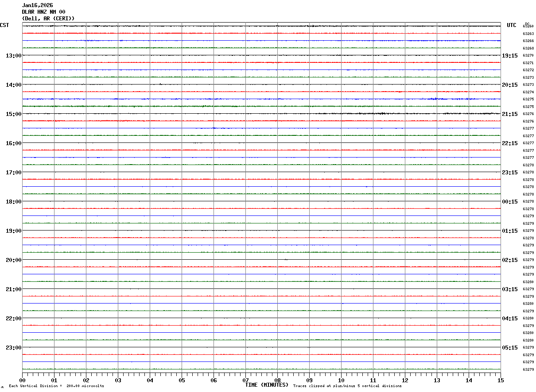
Task: Click the DC value "63274"
Action: pos(528,92)
